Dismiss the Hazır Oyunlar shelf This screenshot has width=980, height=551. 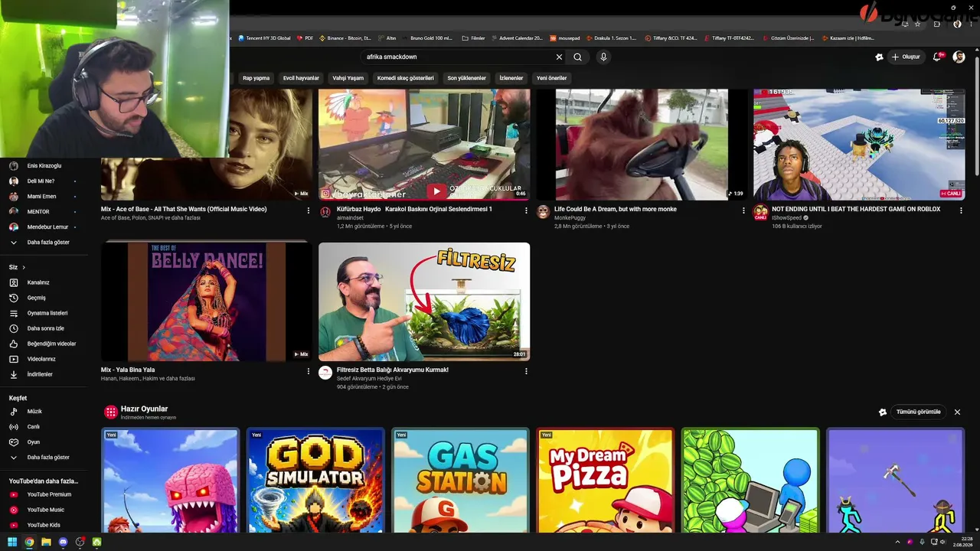pyautogui.click(x=957, y=412)
